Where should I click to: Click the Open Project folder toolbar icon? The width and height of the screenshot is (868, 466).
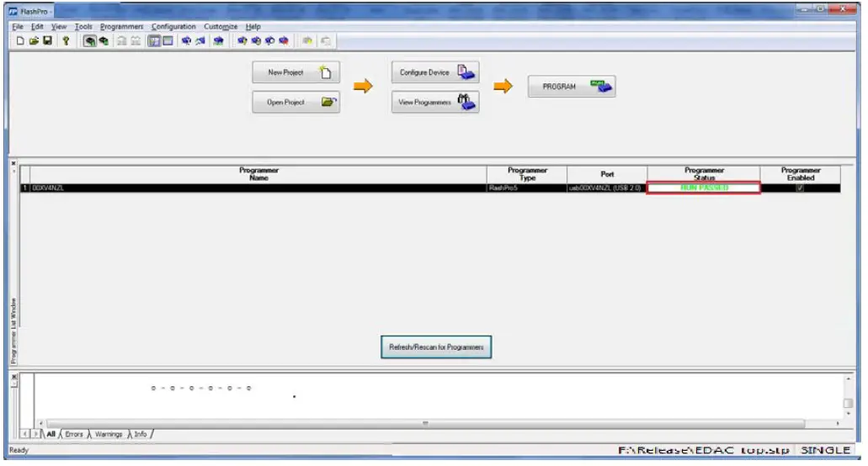pos(34,41)
